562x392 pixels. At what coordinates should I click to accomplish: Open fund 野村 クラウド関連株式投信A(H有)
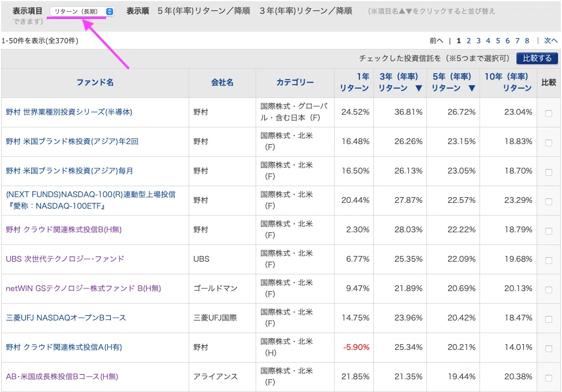64,347
